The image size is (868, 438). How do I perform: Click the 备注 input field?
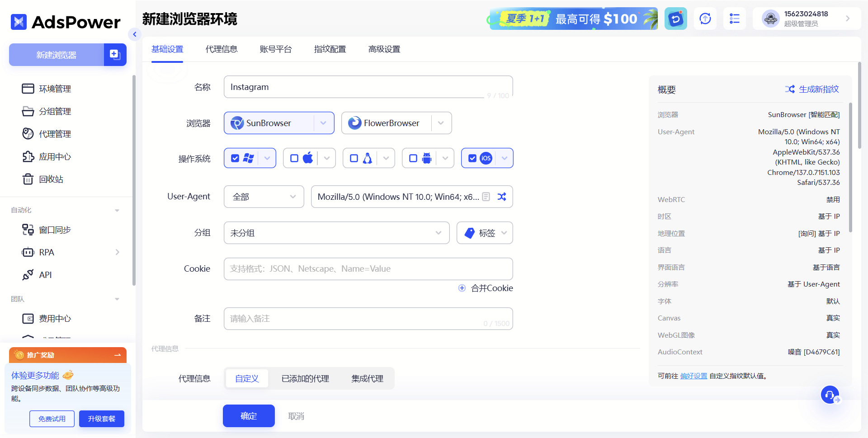(x=368, y=319)
